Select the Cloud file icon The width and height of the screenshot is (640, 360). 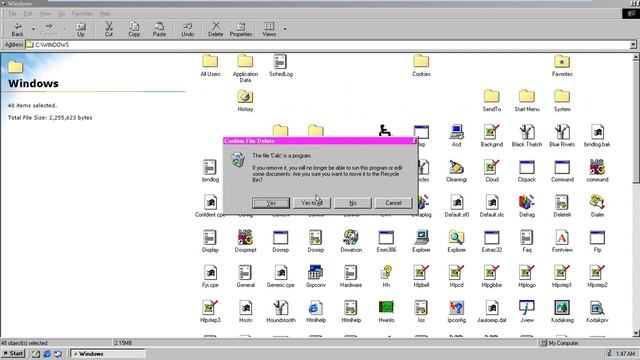click(x=492, y=171)
